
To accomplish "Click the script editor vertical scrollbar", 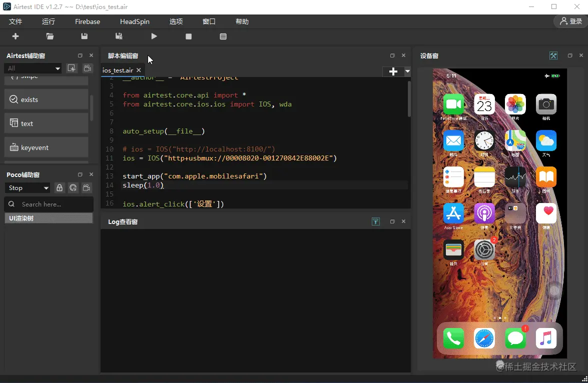I will click(x=409, y=99).
